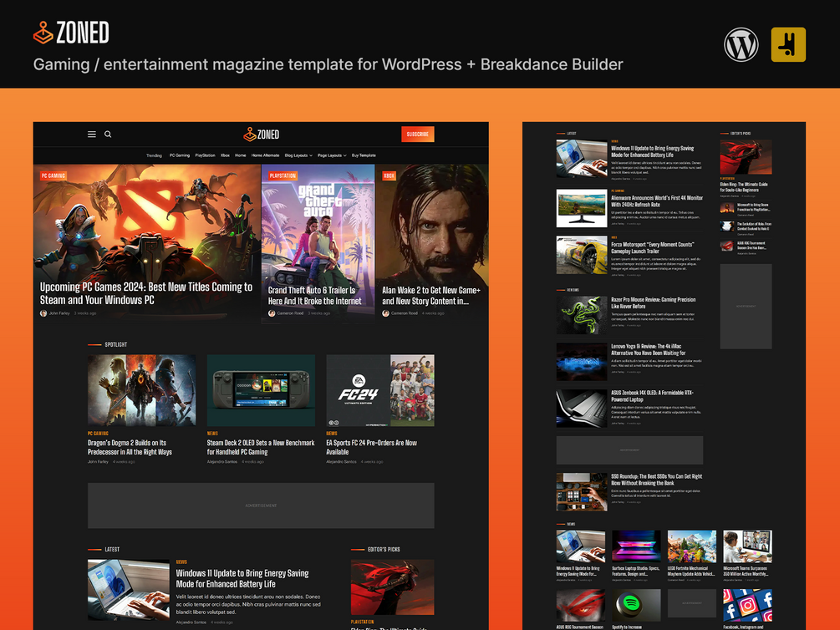Click the social media icons thumbnail
840x630 pixels.
coord(747,606)
